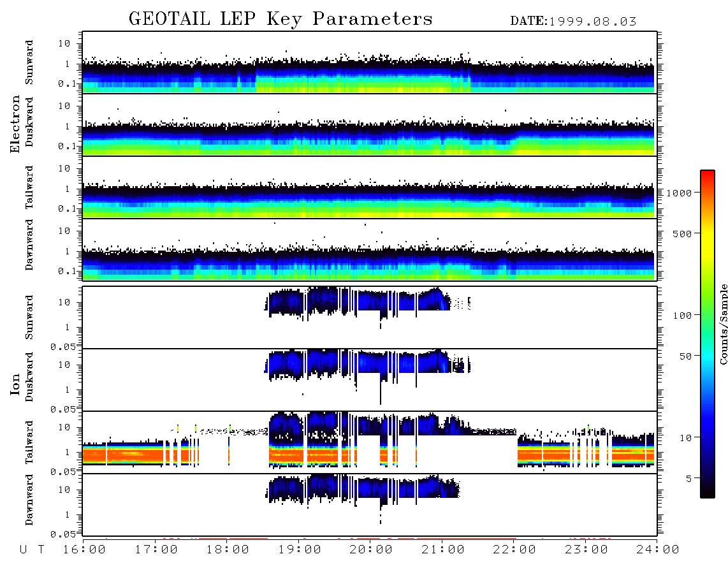Click the 1000 tick on the color scale
728x561 pixels.
click(679, 193)
